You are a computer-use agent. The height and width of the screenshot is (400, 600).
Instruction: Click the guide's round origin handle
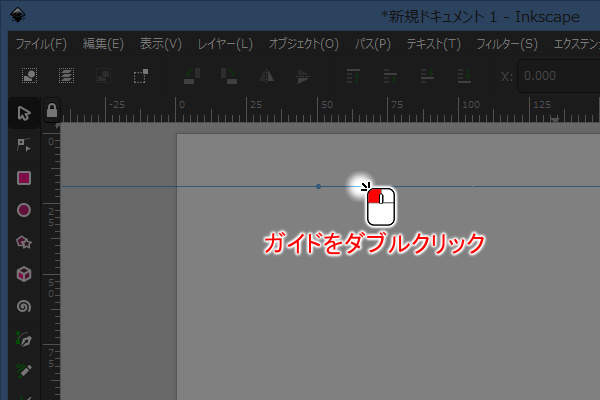318,186
